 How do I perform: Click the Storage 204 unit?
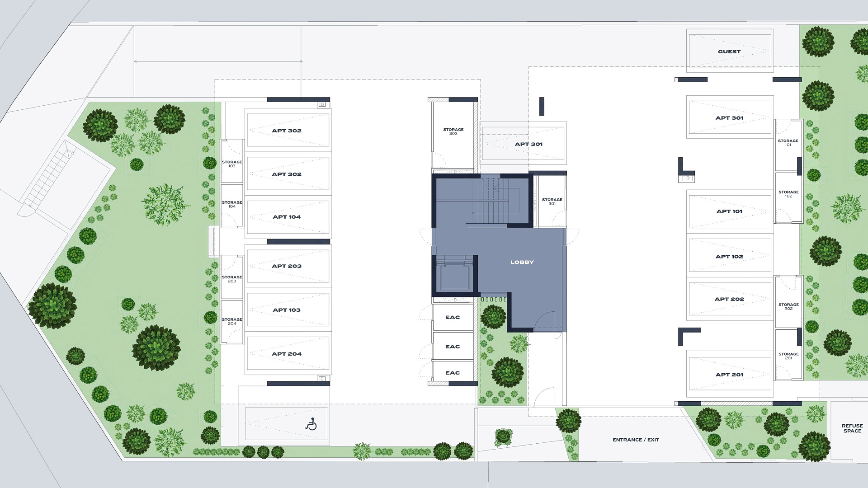pyautogui.click(x=231, y=321)
